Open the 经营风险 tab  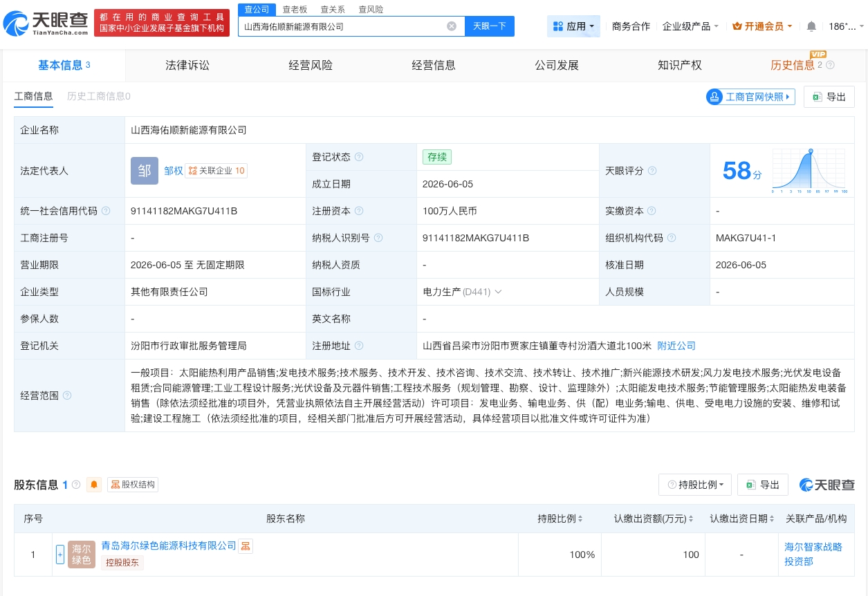(x=311, y=65)
